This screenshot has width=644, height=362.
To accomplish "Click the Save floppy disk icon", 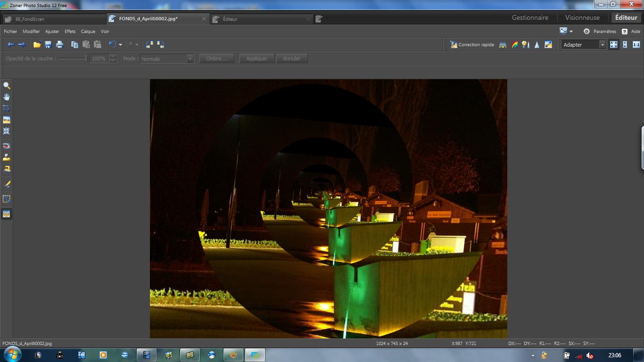I will pyautogui.click(x=48, y=44).
